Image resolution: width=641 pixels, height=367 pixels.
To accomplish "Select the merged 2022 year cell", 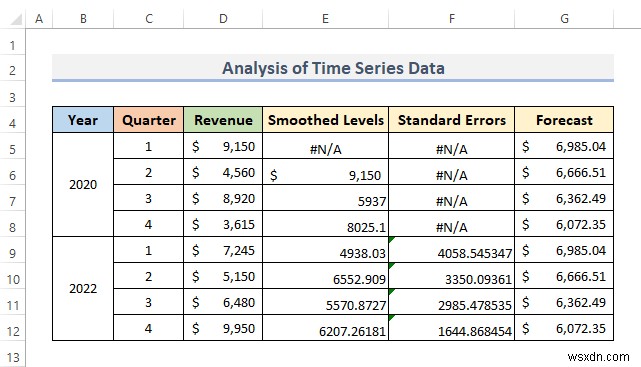I will [x=83, y=289].
